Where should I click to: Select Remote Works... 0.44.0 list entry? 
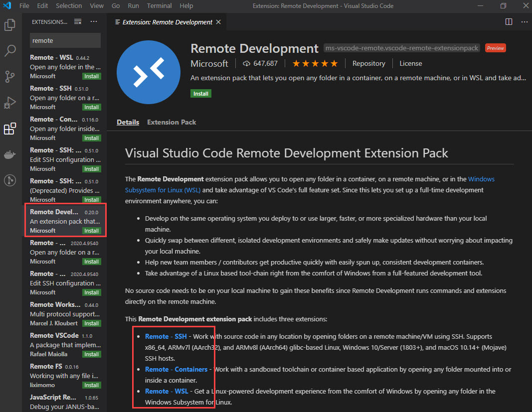[x=64, y=314]
